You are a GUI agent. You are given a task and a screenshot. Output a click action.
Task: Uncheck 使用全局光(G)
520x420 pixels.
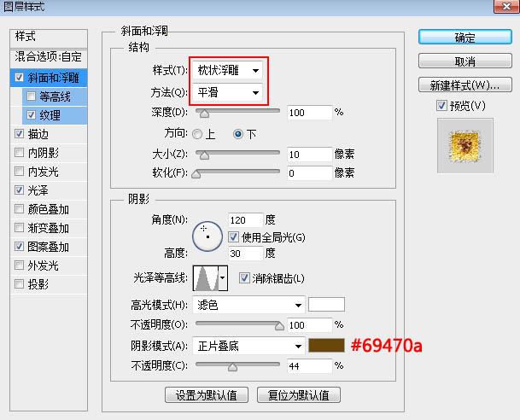233,236
